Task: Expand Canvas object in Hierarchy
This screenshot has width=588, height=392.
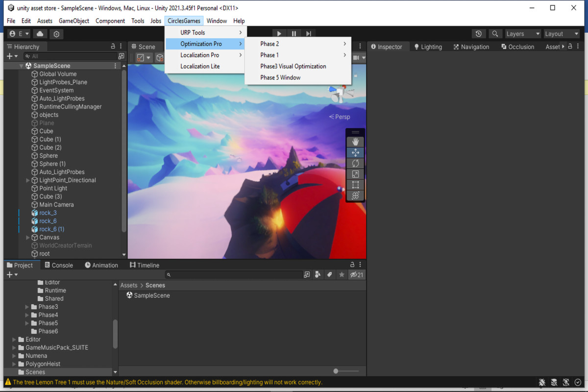Action: tap(28, 238)
